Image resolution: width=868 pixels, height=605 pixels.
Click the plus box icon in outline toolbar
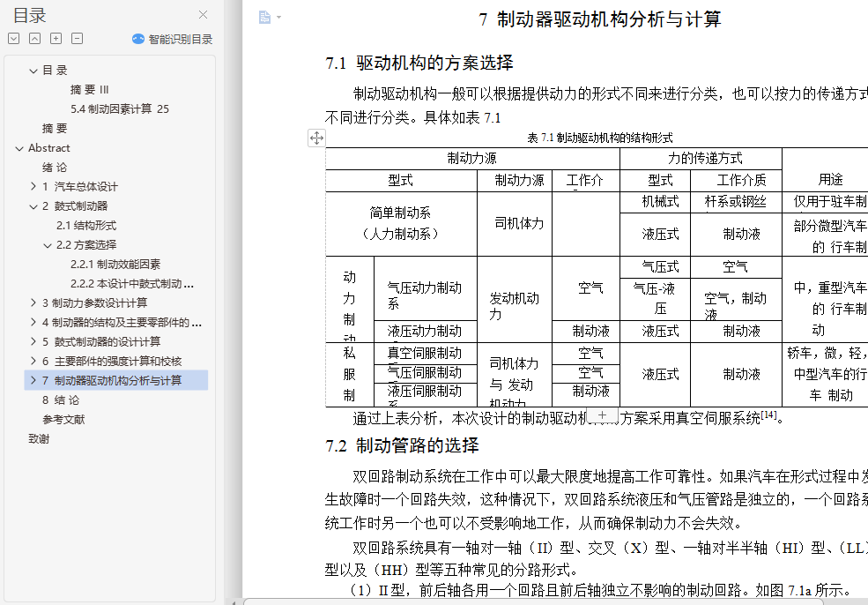pos(56,38)
